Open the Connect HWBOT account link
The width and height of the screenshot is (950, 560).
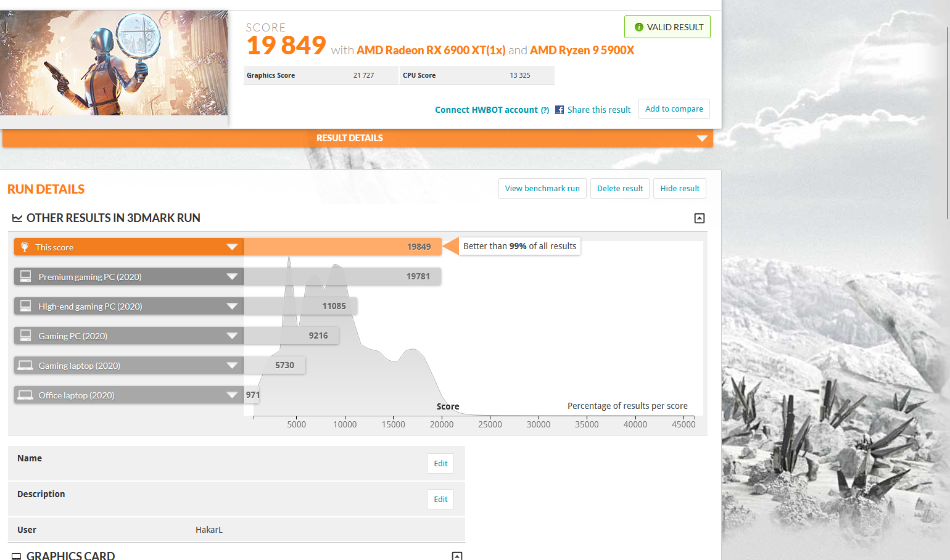pos(487,110)
